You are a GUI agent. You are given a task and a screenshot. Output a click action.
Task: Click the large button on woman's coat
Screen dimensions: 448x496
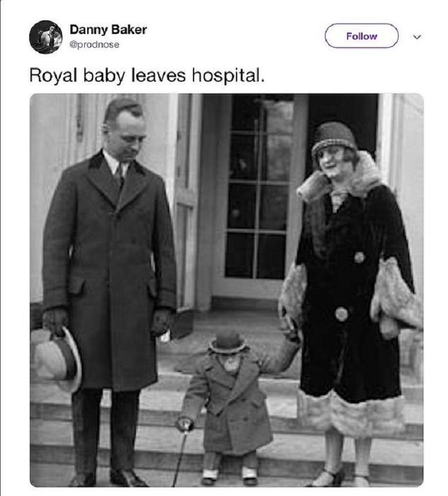342,313
